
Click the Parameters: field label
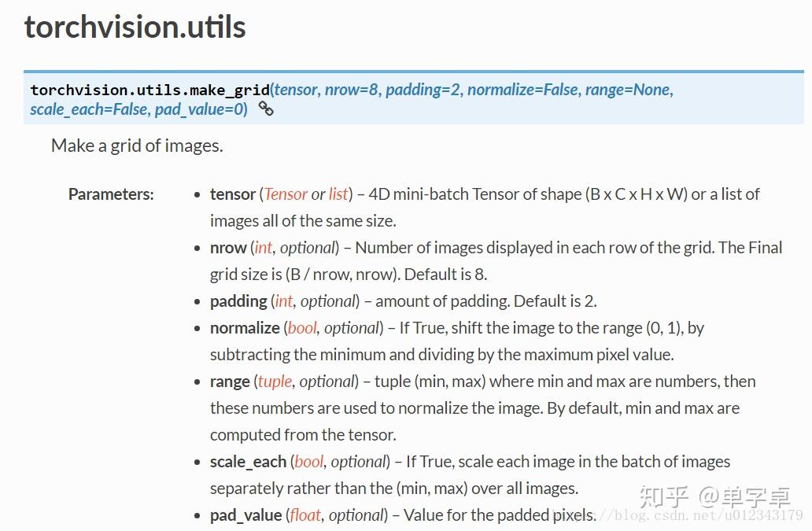112,194
